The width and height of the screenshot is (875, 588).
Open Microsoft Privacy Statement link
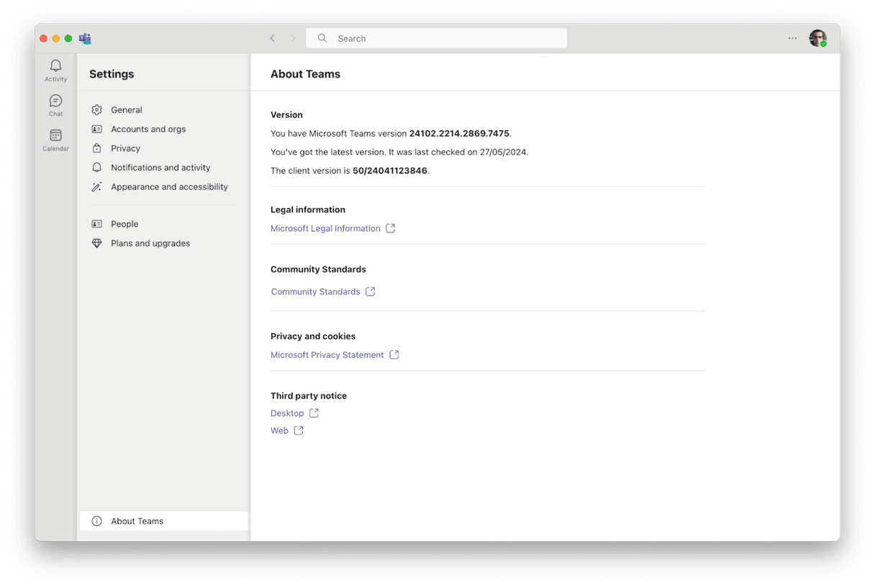tap(327, 355)
